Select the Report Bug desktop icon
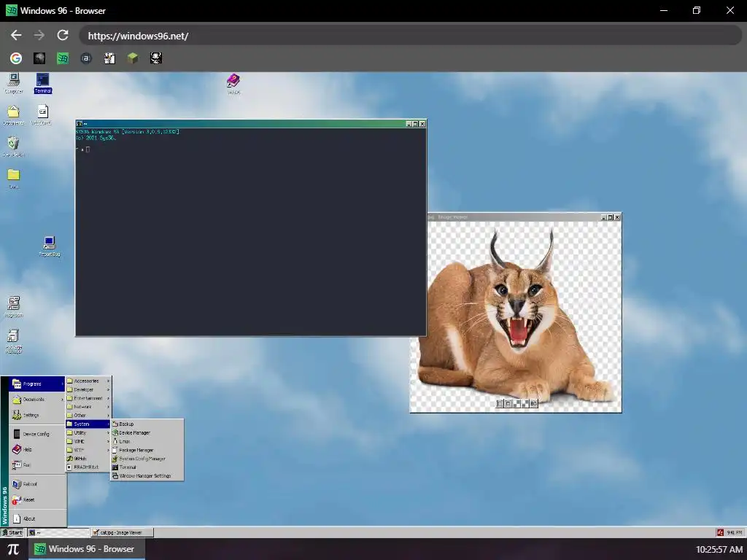This screenshot has height=560, width=747. coord(50,246)
